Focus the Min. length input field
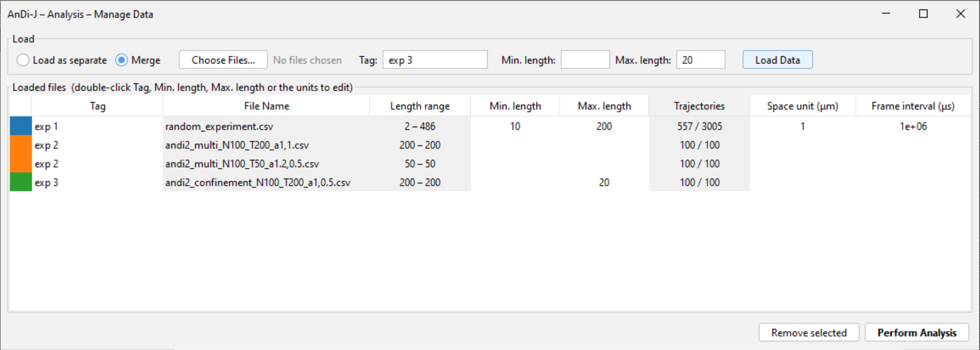Viewport: 980px width, 350px height. [585, 60]
